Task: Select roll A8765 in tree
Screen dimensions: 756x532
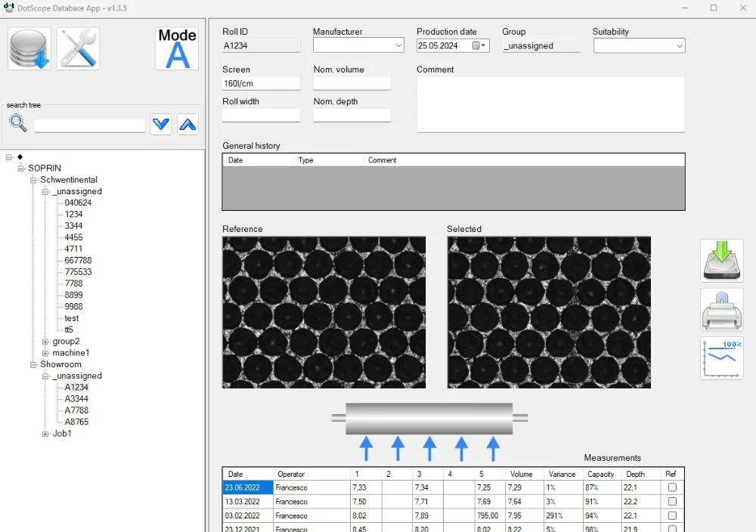Action: click(x=76, y=422)
